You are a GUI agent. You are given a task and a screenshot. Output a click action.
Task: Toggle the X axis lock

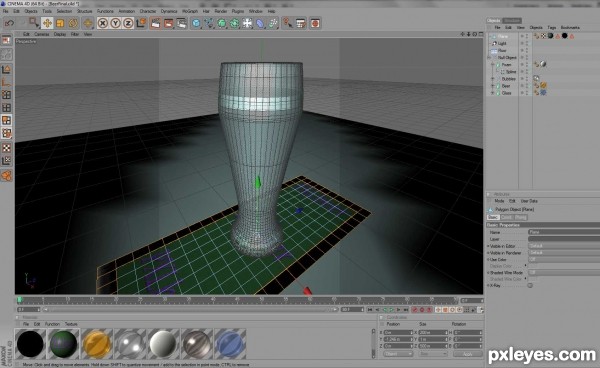click(x=103, y=23)
